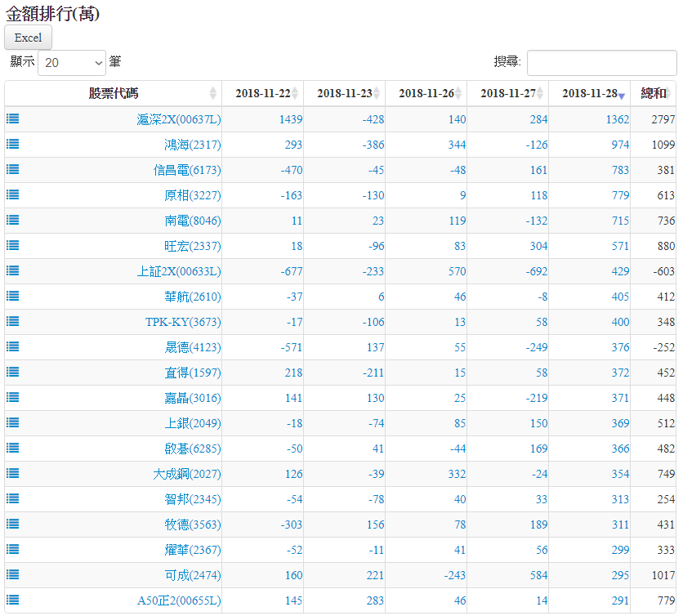This screenshot has height=616, width=683.
Task: Open the 大成鋼(2027) stock link
Action: pos(186,474)
